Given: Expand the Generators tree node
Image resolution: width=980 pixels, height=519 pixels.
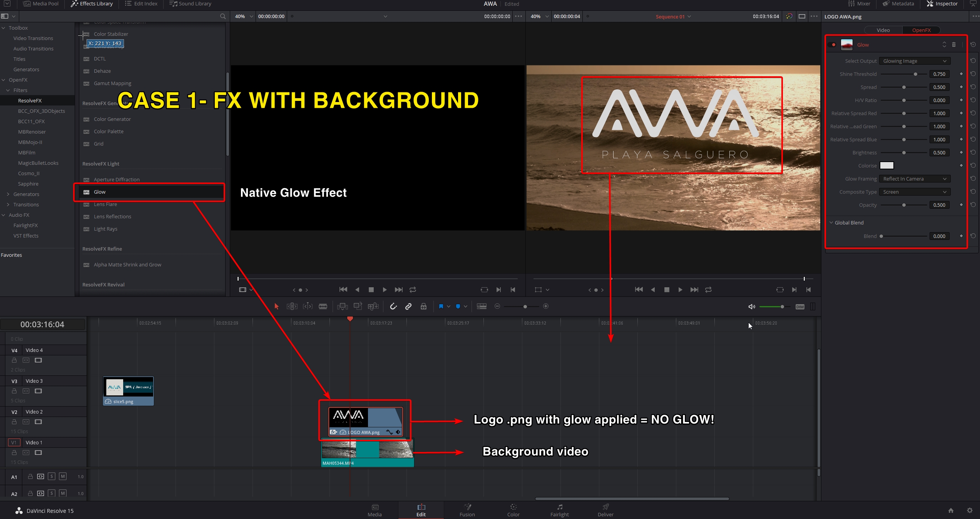Looking at the screenshot, I should coord(8,194).
